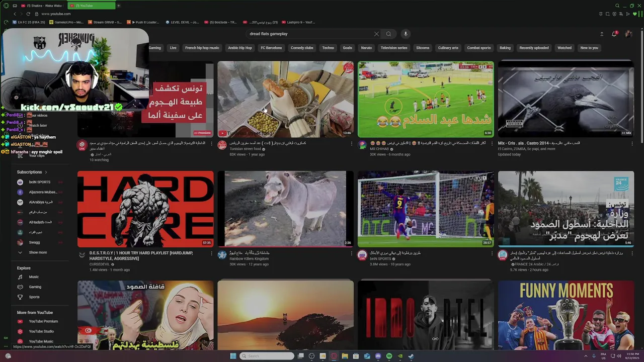
Task: Click the Gaming icon under Explore
Action: pyautogui.click(x=20, y=287)
